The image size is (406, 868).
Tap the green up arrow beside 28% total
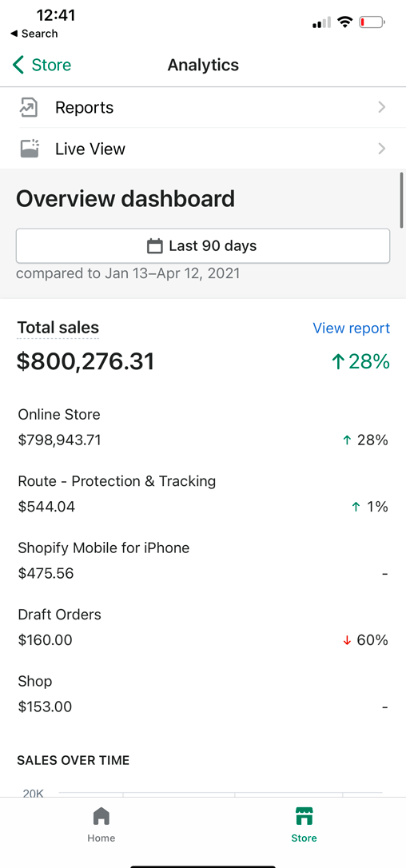click(x=337, y=362)
